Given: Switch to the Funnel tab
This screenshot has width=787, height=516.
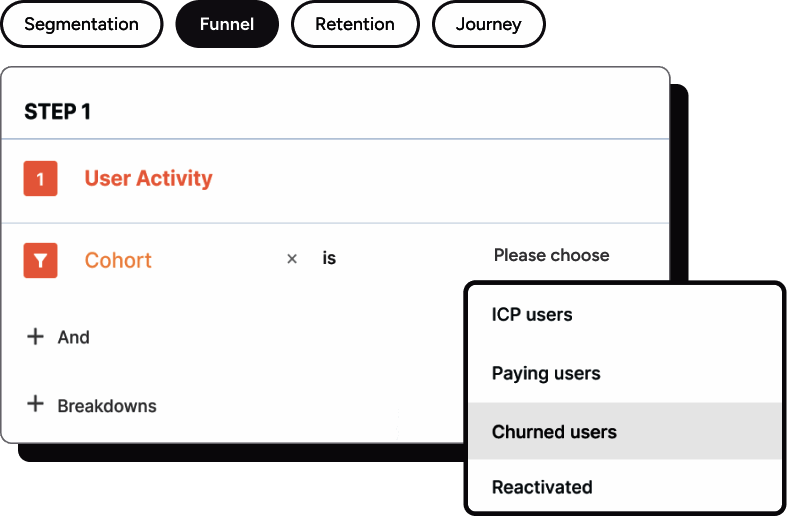Looking at the screenshot, I should 226,24.
